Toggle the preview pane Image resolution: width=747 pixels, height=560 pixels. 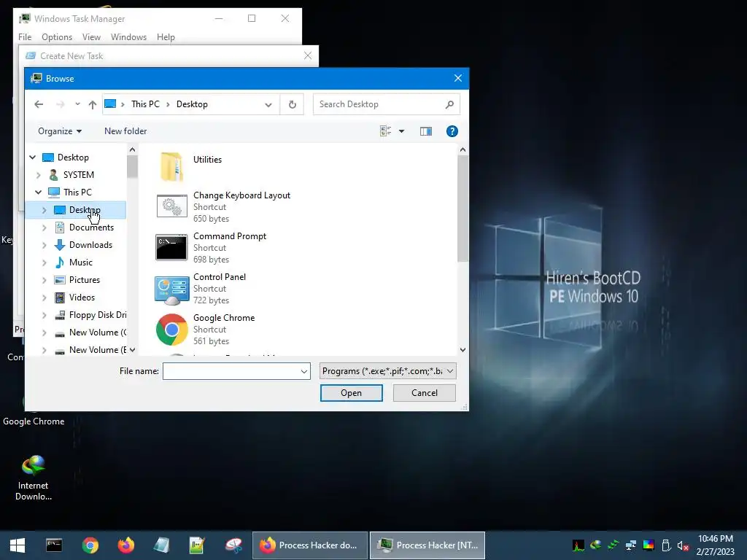pyautogui.click(x=426, y=131)
